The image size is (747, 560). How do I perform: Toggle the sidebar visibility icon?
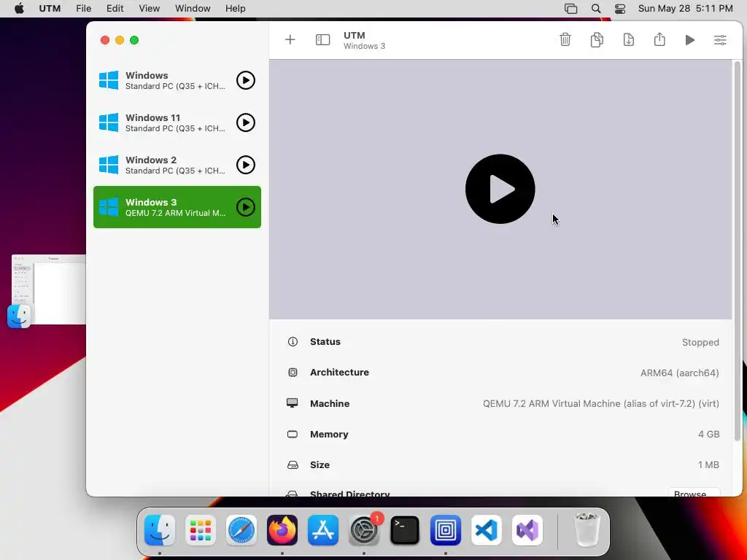click(x=322, y=39)
